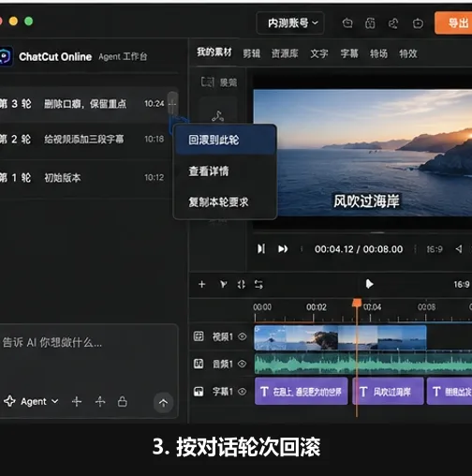Screen dimensions: 472x476
Task: Click the screen icon left of 导出
Action: [418, 23]
